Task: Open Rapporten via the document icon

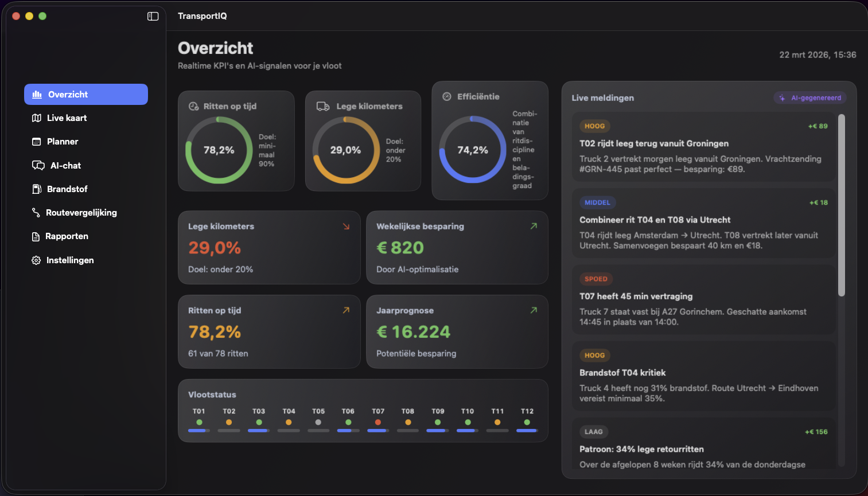Action: (x=36, y=236)
